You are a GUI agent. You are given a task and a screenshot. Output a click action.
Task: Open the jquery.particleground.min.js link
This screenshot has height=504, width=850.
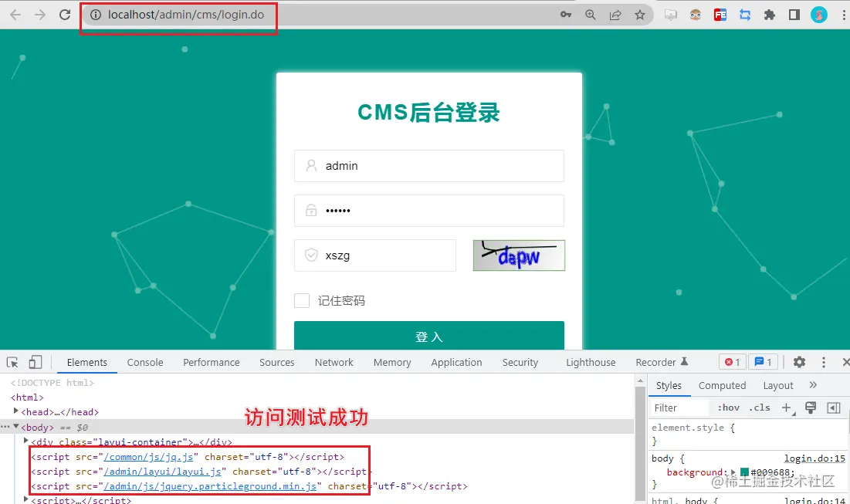(x=210, y=486)
